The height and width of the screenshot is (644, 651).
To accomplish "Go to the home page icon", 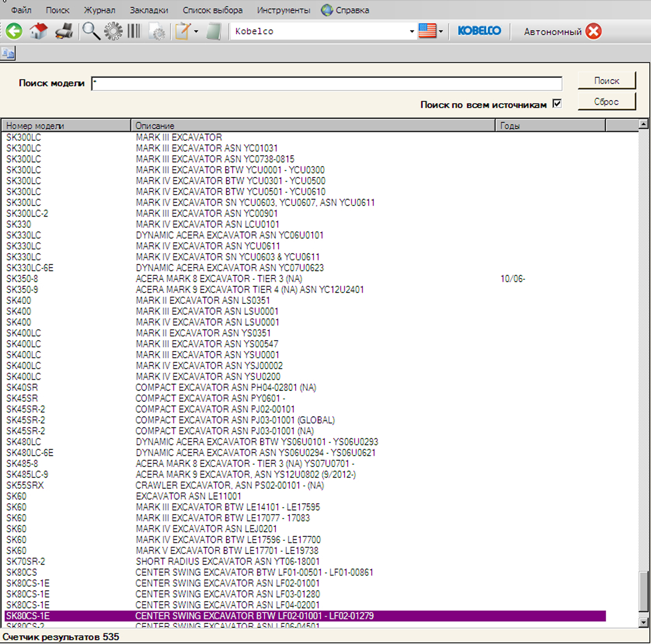I will click(39, 31).
